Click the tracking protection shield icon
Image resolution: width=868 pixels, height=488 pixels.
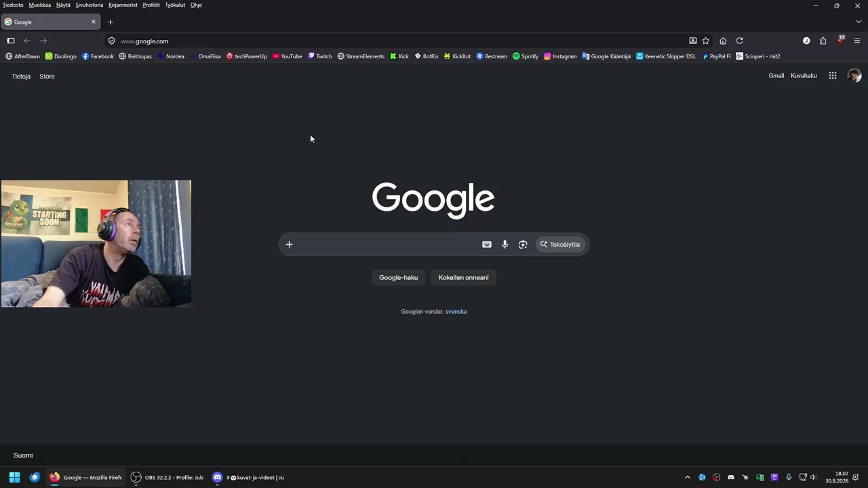(112, 41)
